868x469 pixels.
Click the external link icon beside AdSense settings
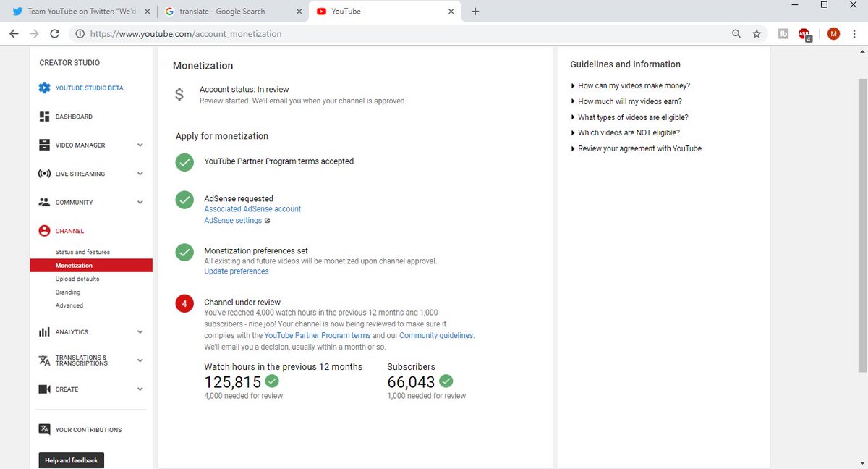click(x=267, y=221)
